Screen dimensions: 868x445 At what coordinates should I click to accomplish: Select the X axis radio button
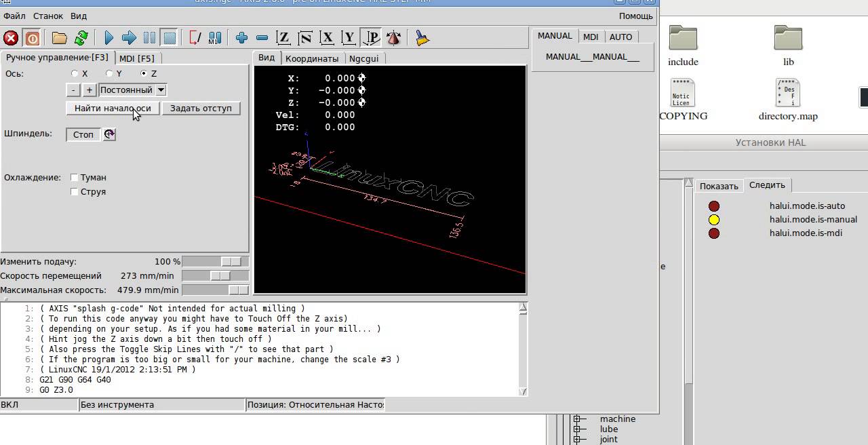click(x=75, y=73)
